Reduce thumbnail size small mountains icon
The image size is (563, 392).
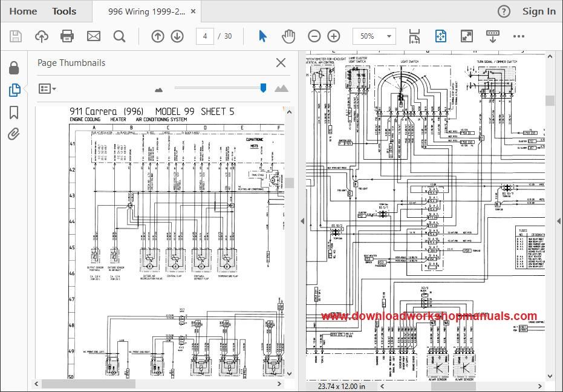[x=158, y=90]
